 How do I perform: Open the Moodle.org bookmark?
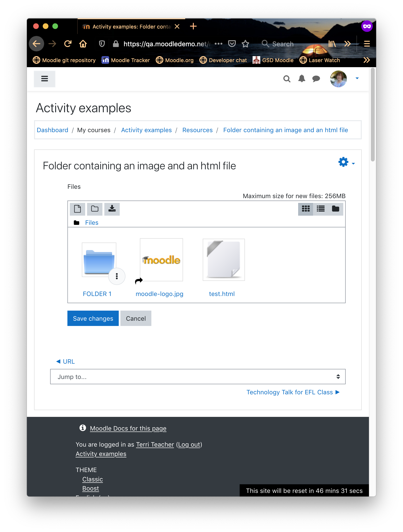(x=175, y=60)
